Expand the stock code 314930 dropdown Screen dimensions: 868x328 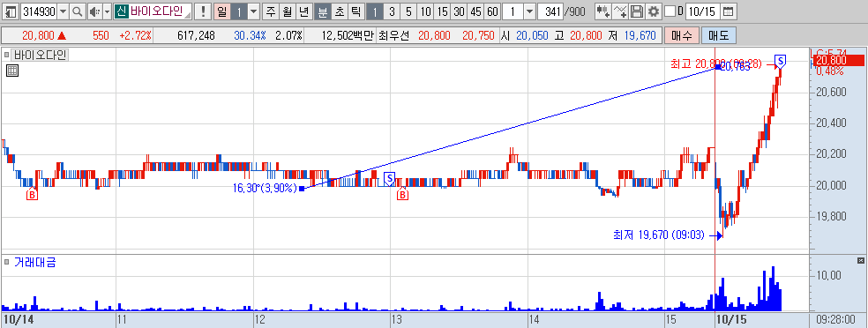point(63,11)
